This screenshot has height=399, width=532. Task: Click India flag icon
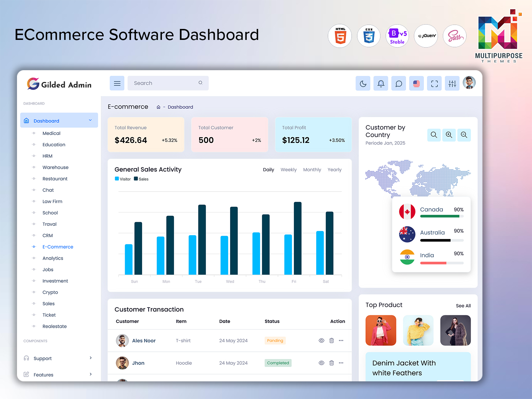click(407, 257)
